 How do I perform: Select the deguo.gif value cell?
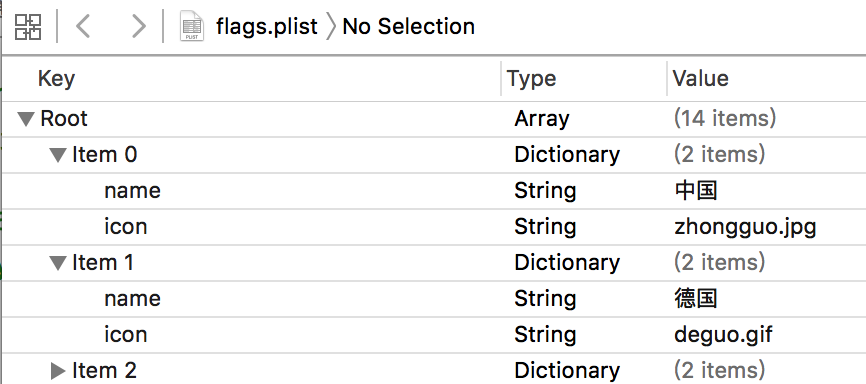coord(723,335)
